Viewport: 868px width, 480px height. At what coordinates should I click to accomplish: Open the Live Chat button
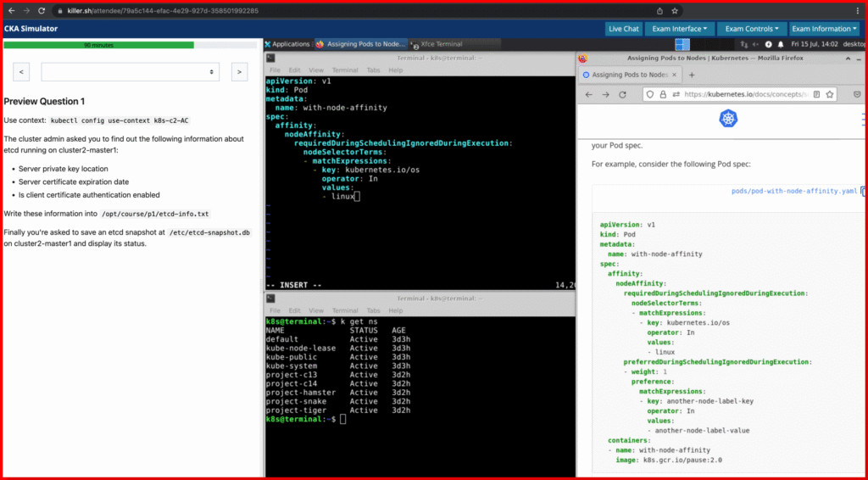coord(623,29)
